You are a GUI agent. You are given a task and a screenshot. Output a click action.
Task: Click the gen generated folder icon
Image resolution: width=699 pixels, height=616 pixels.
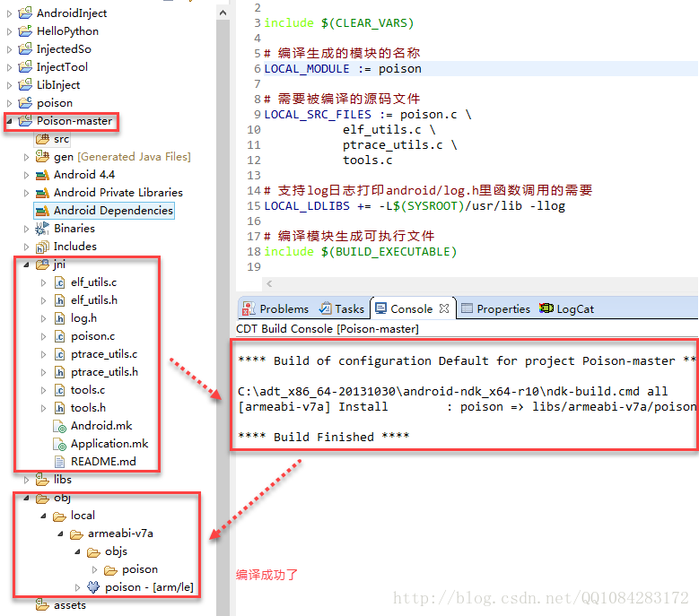pyautogui.click(x=42, y=156)
